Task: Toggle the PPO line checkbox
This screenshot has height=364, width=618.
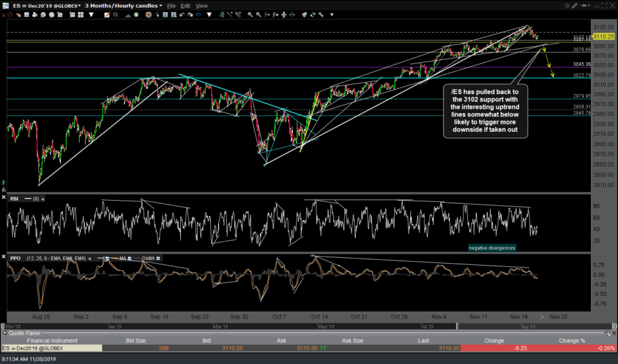Action: [x=107, y=259]
